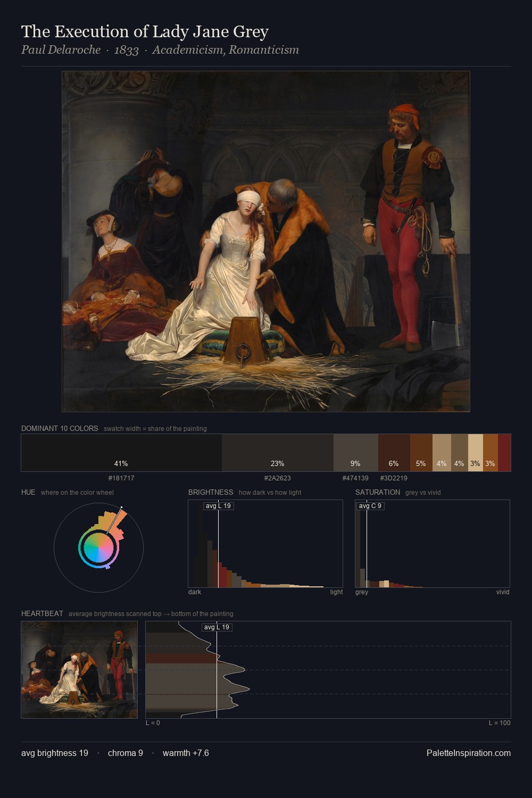This screenshot has width=532, height=798.
Task: Select the 23% dark brown swatch
Action: [278, 453]
